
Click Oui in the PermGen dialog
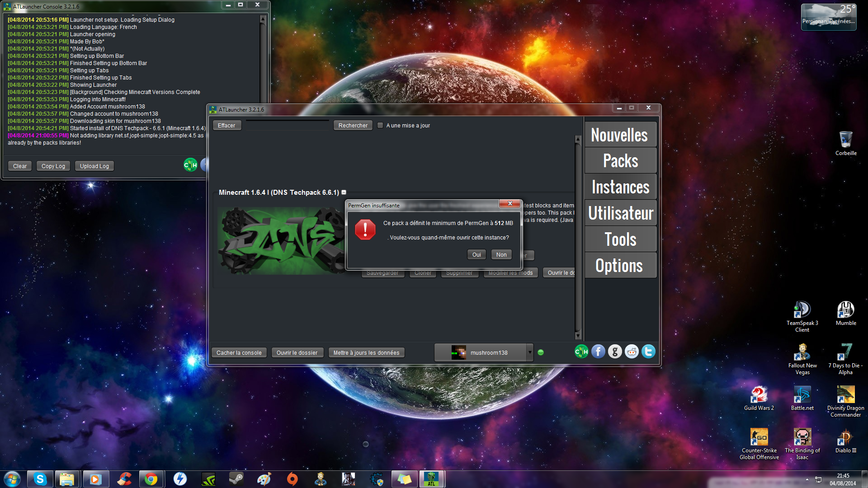[x=476, y=255]
